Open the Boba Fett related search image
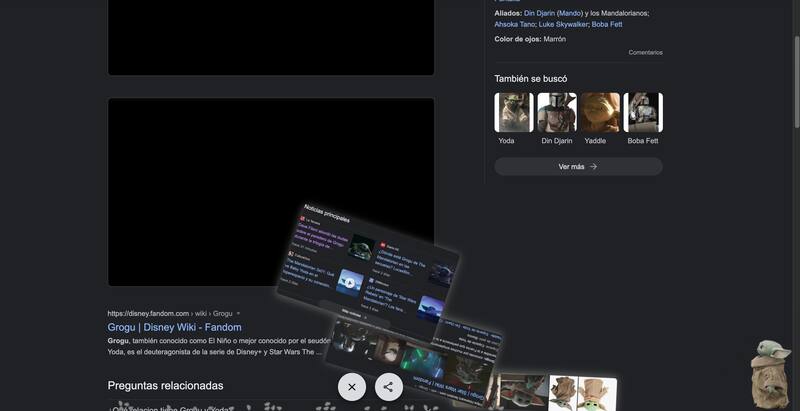Viewport: 800px width, 411px height. (643, 113)
